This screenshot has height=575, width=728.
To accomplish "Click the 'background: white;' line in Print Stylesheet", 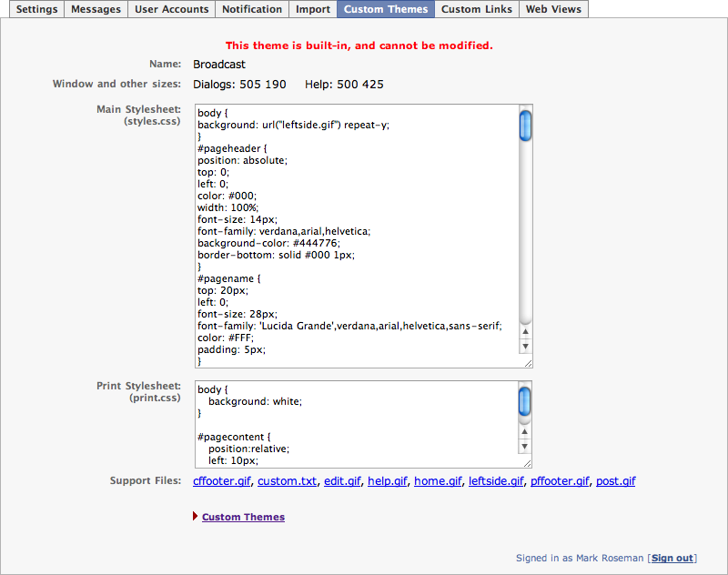I will 256,401.
